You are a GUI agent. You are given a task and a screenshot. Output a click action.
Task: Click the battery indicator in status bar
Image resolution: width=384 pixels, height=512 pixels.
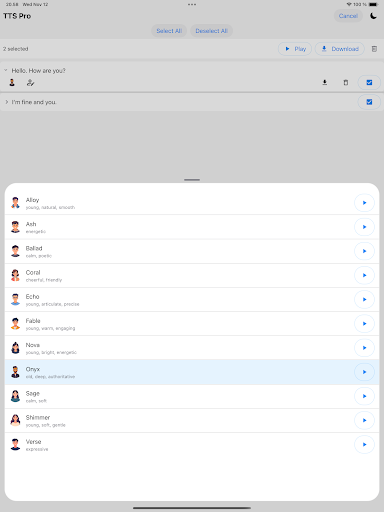point(373,4)
